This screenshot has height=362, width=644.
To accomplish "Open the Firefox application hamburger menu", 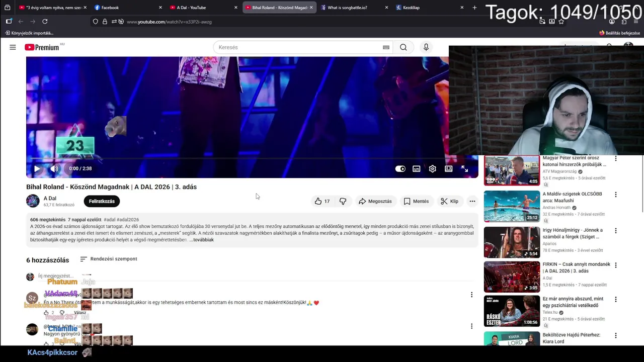I will (x=636, y=22).
